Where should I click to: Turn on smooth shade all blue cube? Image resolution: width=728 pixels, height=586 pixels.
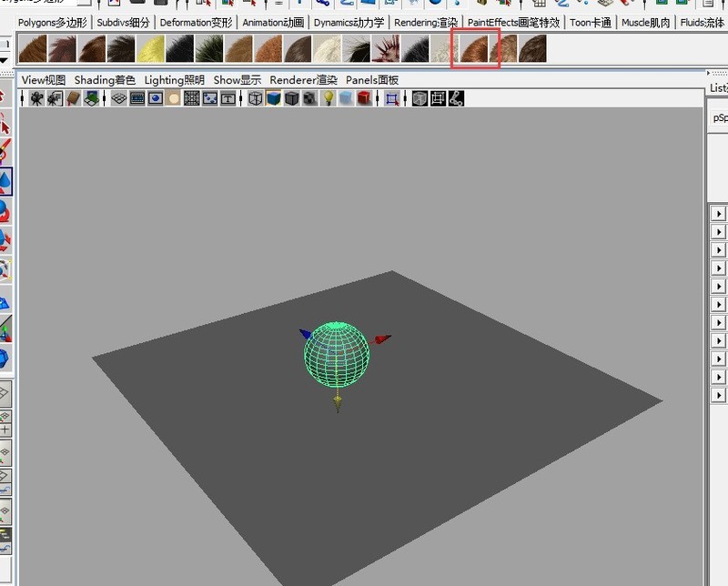pyautogui.click(x=274, y=98)
